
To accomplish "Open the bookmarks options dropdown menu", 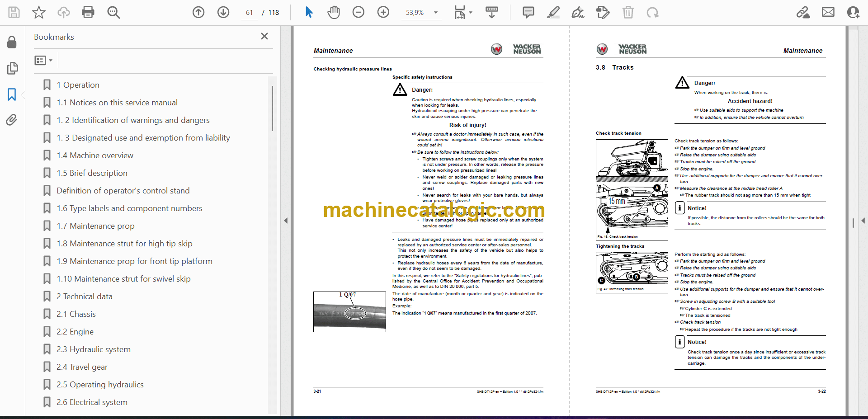I will pyautogui.click(x=43, y=60).
